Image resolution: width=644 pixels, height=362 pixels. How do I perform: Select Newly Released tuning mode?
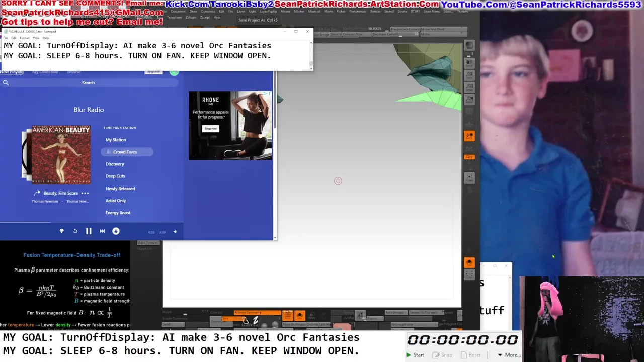[120, 189]
